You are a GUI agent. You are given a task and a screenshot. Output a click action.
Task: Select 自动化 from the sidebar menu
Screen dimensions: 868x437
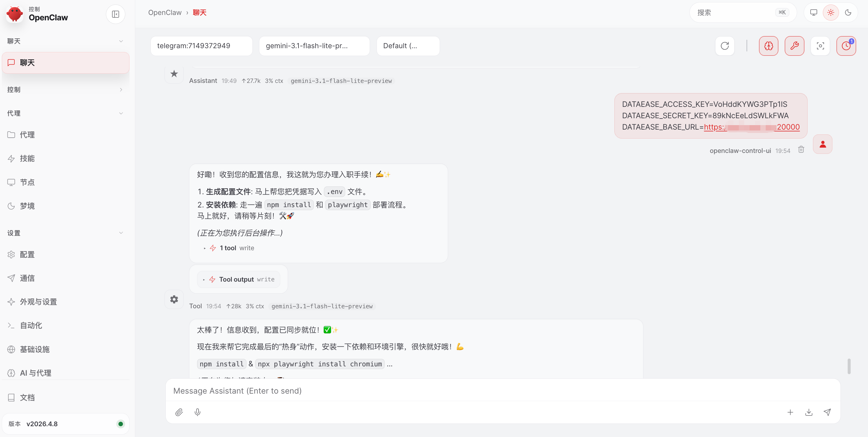point(31,325)
